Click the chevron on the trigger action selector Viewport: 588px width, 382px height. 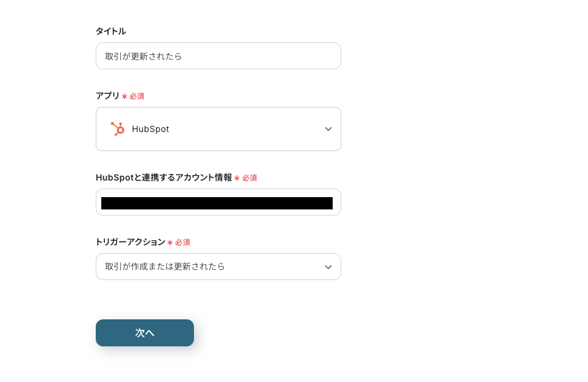click(328, 267)
